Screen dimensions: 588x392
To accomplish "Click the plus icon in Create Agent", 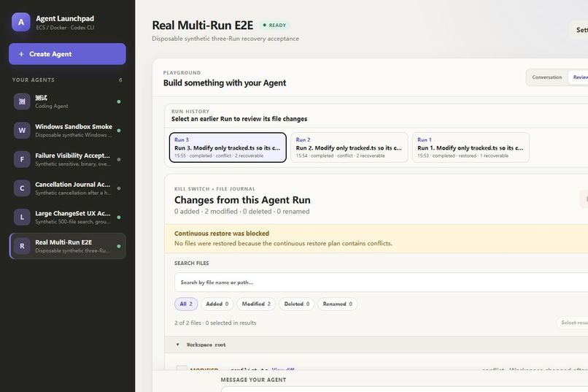I will (x=21, y=54).
